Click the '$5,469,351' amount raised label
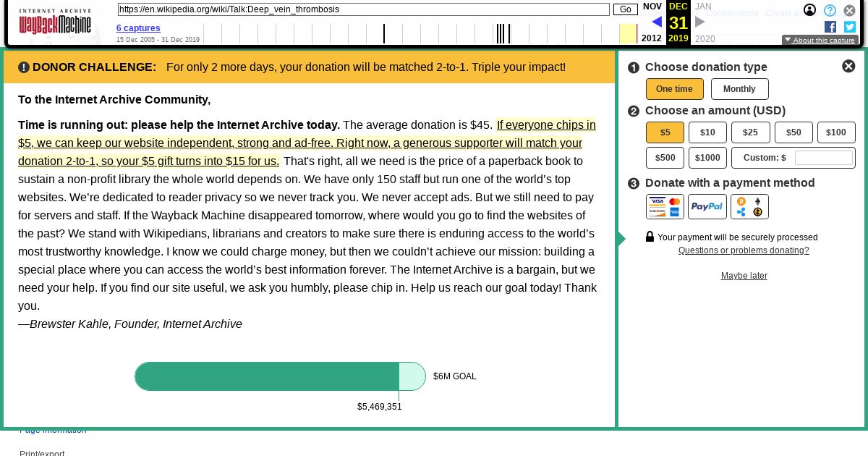The width and height of the screenshot is (868, 456). [380, 407]
